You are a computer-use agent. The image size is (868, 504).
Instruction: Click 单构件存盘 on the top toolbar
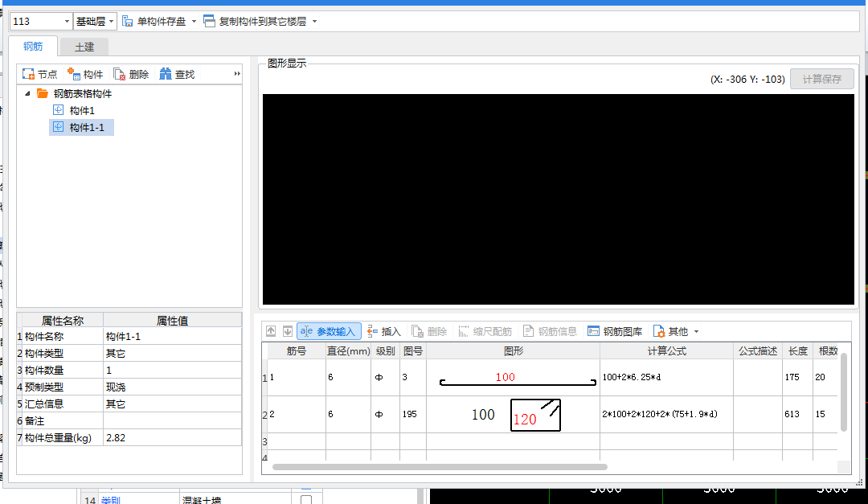click(161, 21)
